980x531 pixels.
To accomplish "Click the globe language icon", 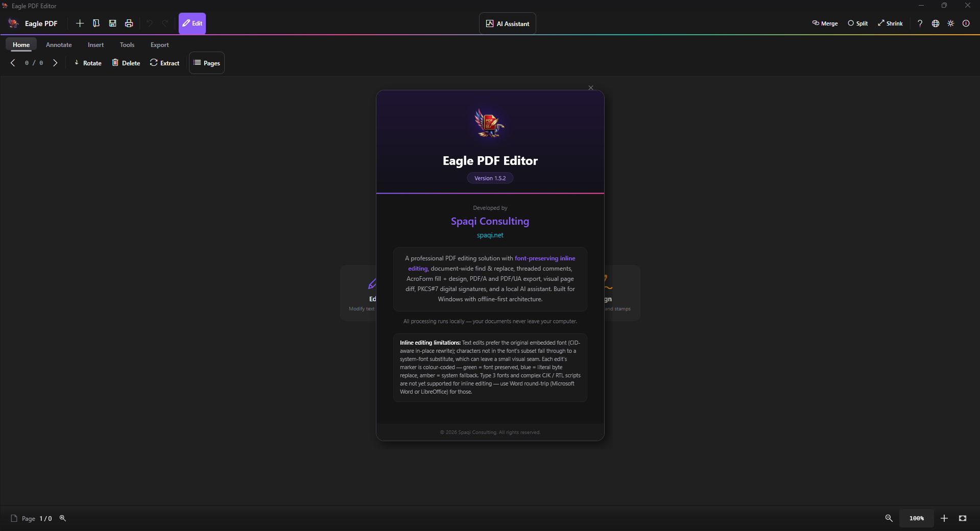I will point(936,23).
